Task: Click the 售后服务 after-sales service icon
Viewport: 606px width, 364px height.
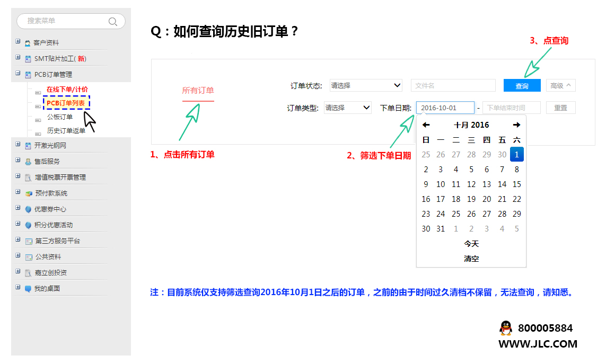Action: pos(29,161)
